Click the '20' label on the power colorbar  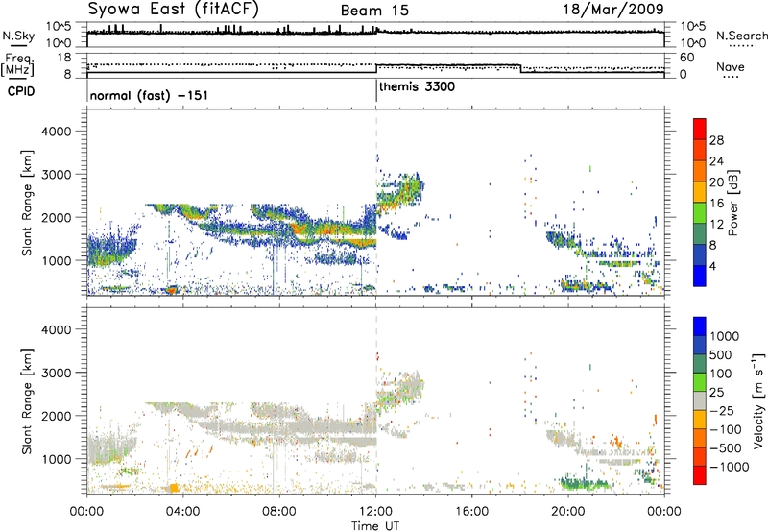[x=716, y=182]
